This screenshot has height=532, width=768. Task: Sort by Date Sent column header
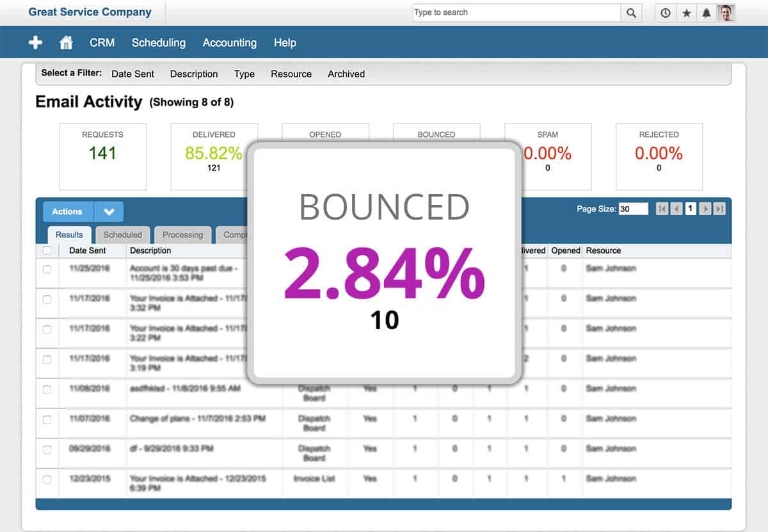click(x=88, y=251)
